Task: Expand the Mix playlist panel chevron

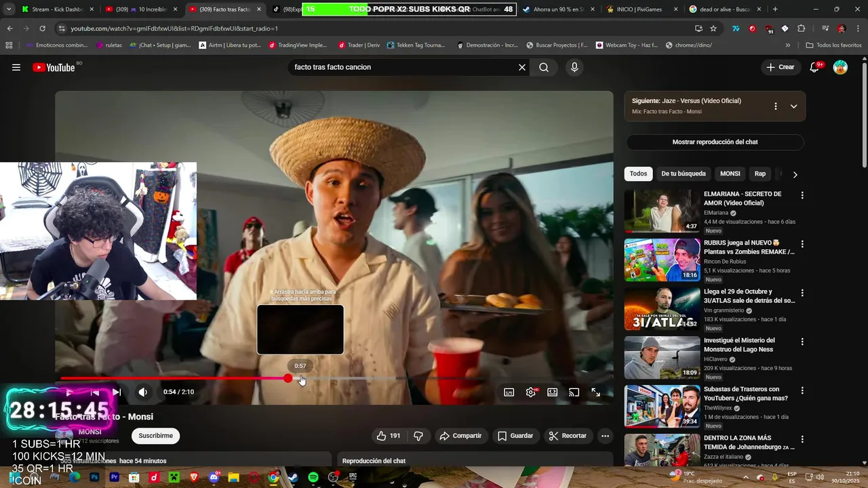Action: click(793, 106)
